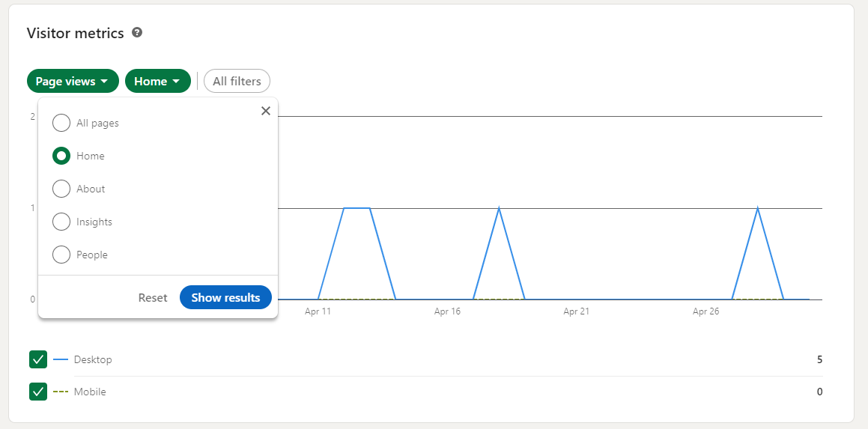Screen dimensions: 868x429
Task: Reset the page filter selection
Action: (x=153, y=297)
